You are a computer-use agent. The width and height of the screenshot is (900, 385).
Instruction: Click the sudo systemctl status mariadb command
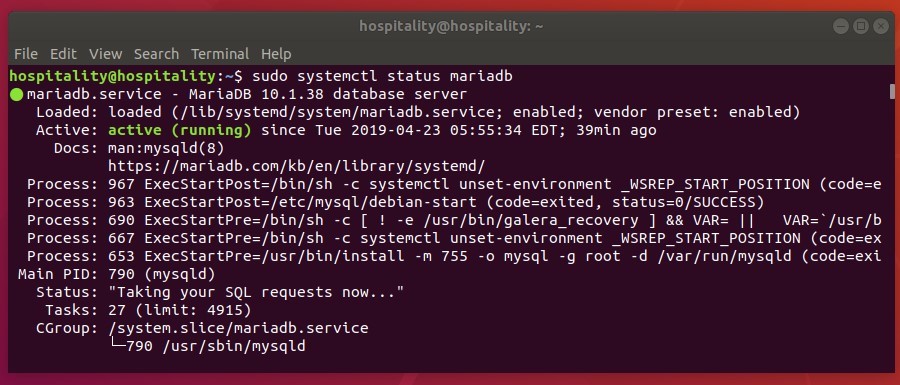(x=382, y=76)
